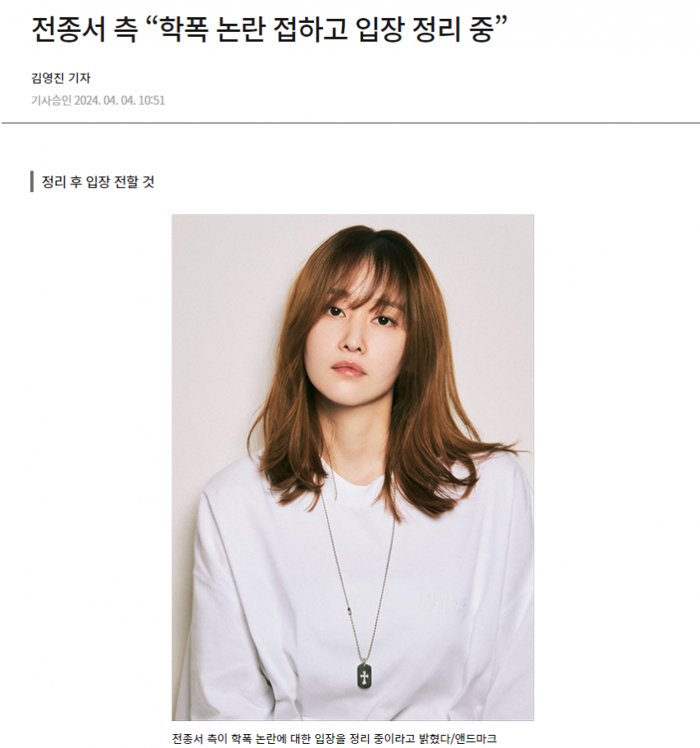This screenshot has width=700, height=748.
Task: Click the 기사승인 label in the timestamp
Action: tap(51, 101)
